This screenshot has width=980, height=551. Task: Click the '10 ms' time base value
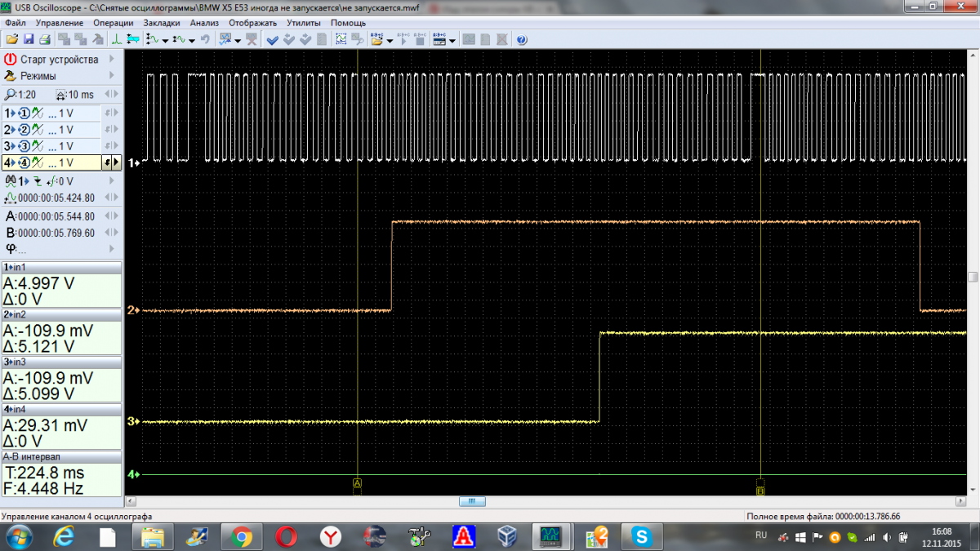point(81,95)
